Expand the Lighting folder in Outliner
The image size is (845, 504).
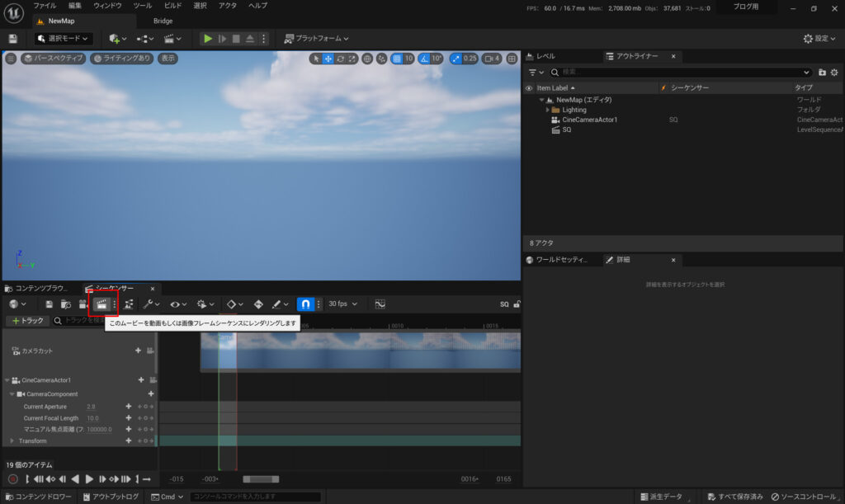[x=547, y=110]
